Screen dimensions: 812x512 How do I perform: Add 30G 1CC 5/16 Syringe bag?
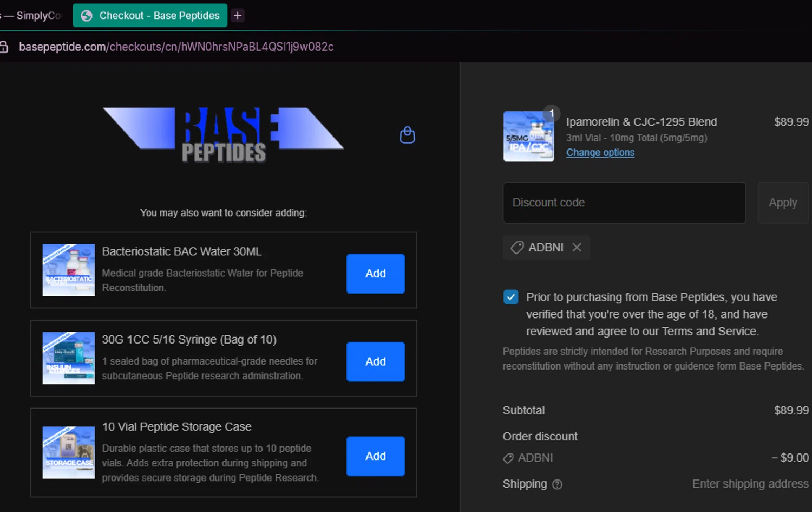tap(376, 361)
